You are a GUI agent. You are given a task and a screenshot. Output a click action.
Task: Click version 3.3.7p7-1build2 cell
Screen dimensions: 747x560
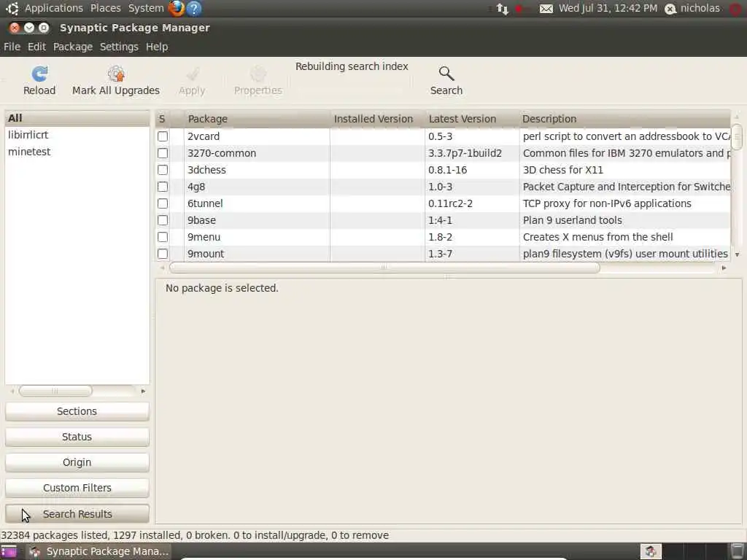[465, 153]
